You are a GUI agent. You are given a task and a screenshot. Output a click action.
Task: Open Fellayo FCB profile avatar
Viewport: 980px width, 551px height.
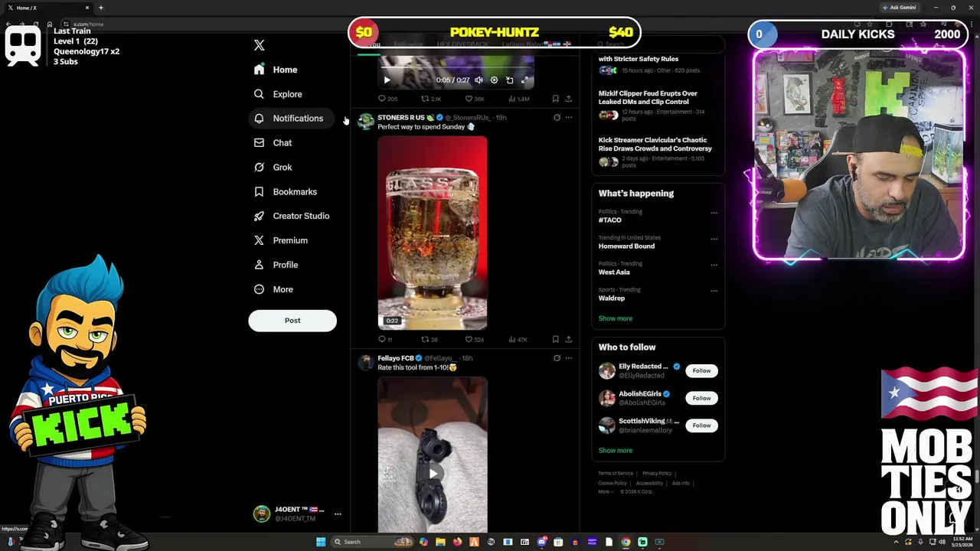(366, 362)
